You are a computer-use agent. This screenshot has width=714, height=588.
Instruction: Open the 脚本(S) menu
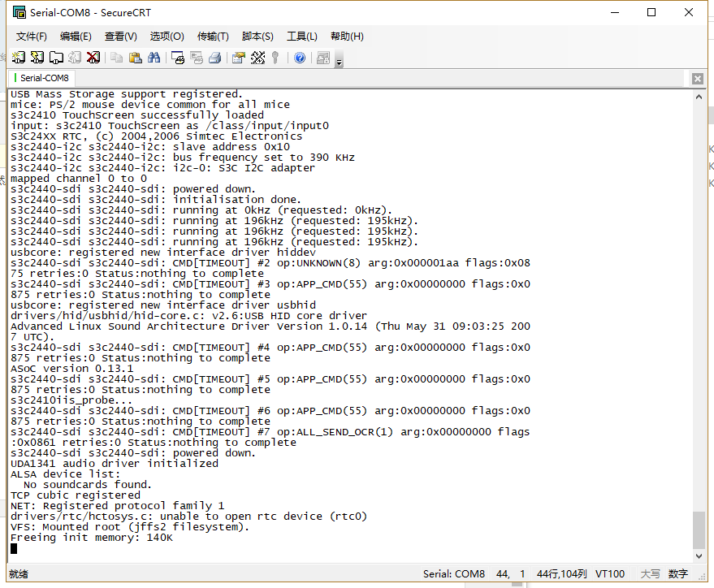[x=257, y=37]
